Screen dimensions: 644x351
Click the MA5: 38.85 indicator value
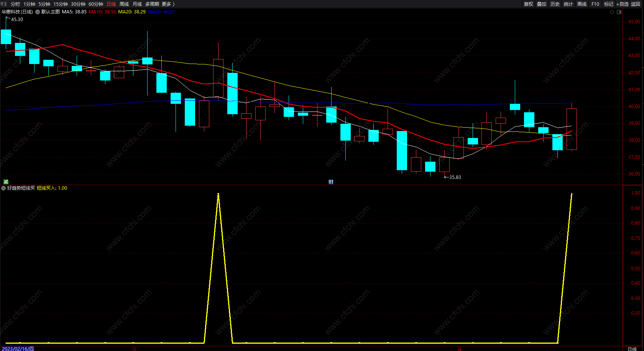coord(74,12)
